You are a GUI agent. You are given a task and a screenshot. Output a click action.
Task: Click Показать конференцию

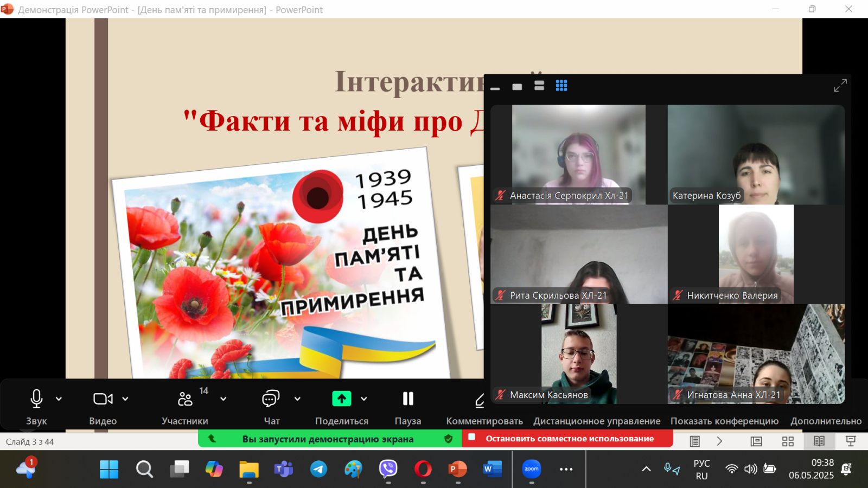pyautogui.click(x=724, y=421)
